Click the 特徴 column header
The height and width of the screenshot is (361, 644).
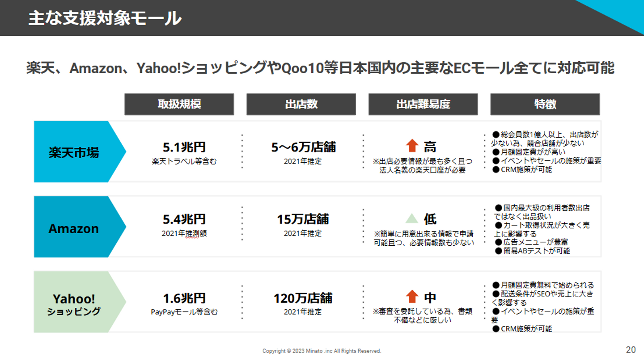[545, 104]
